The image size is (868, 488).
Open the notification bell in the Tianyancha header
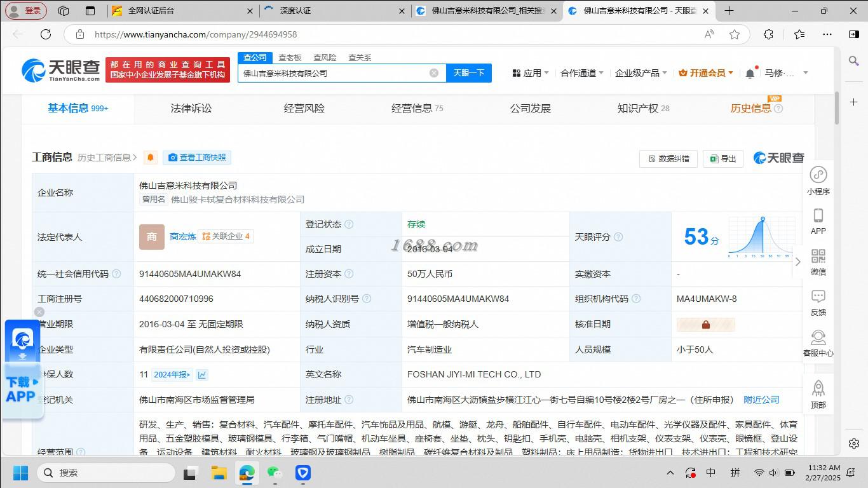pos(750,73)
